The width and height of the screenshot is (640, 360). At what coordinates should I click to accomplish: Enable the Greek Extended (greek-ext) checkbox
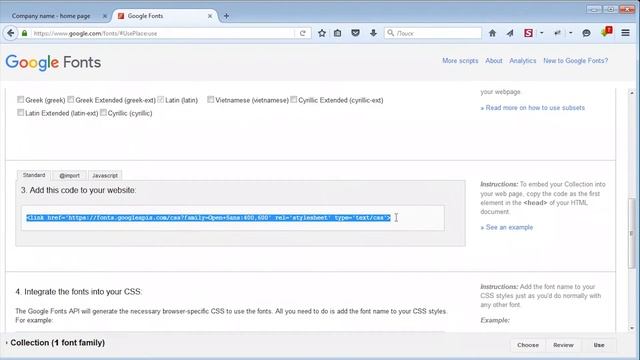pyautogui.click(x=71, y=100)
